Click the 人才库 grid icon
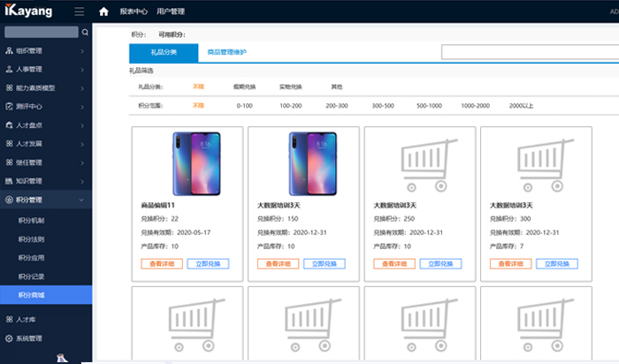 tap(9, 319)
